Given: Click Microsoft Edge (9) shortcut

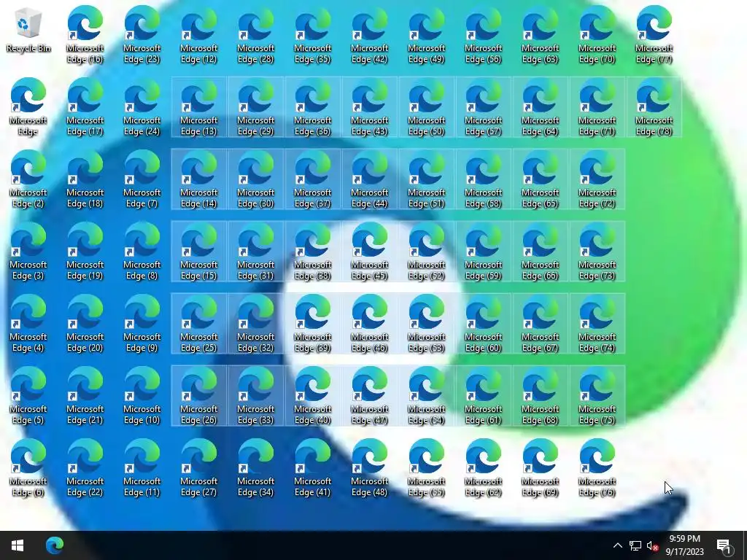Looking at the screenshot, I should pyautogui.click(x=142, y=324).
